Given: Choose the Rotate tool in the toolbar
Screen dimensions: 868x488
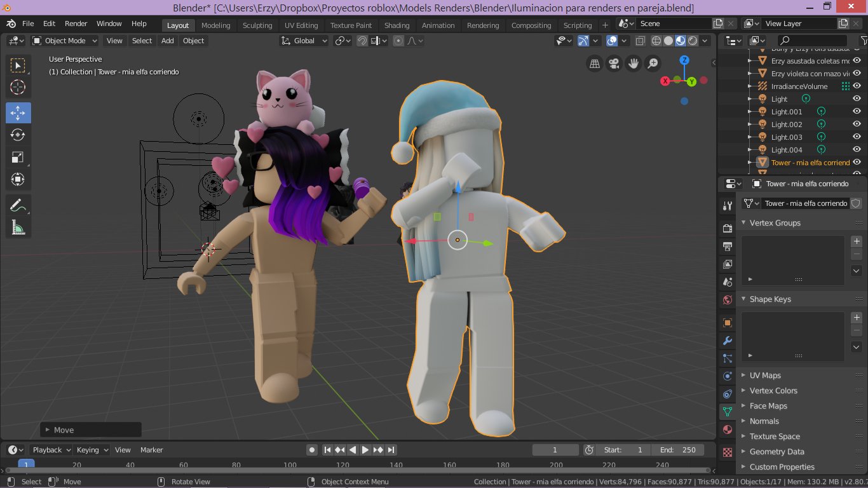Looking at the screenshot, I should (18, 135).
